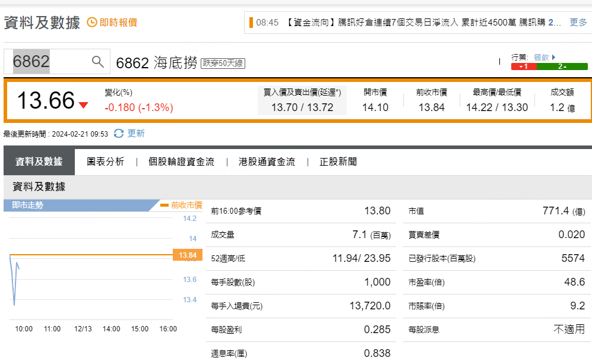Screen dimensions: 592x364
Task: Click the 變化(%) label
Action: 119,92
